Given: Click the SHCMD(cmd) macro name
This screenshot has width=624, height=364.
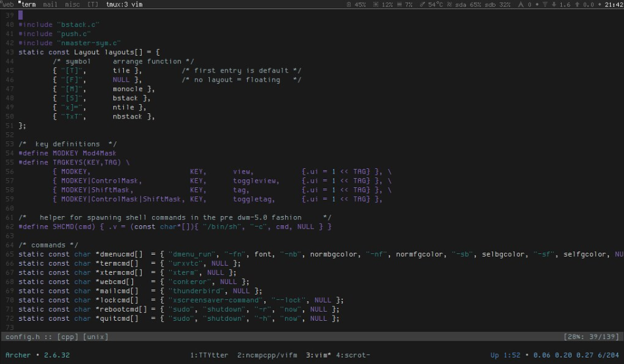Looking at the screenshot, I should coord(73,227).
